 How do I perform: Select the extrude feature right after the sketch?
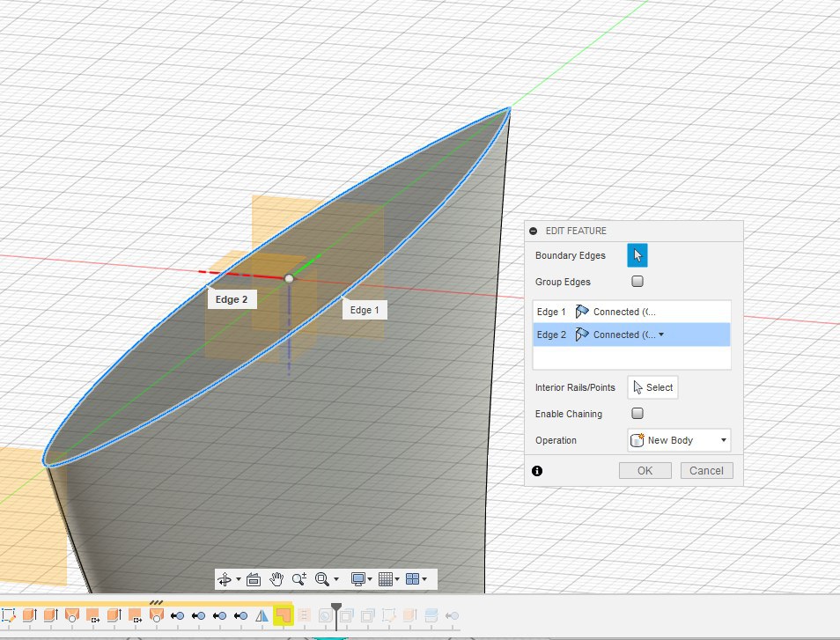[x=29, y=616]
